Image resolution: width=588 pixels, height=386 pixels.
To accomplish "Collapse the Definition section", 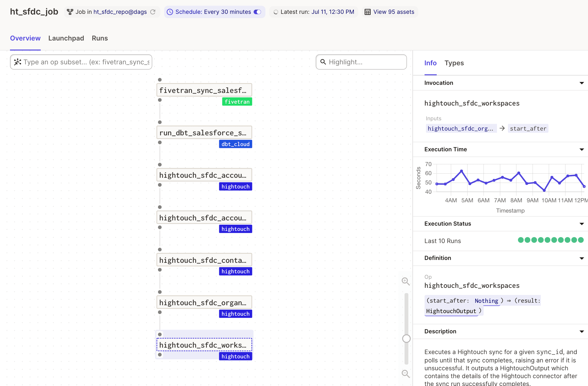I will point(582,258).
